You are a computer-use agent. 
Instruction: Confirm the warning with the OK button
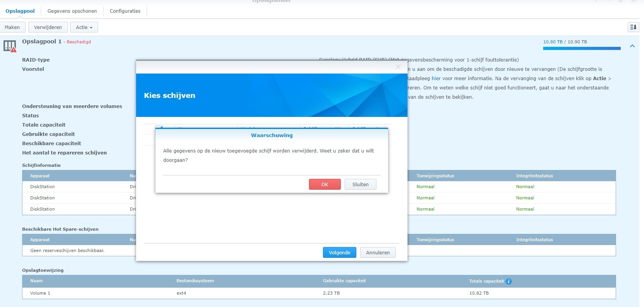(325, 184)
